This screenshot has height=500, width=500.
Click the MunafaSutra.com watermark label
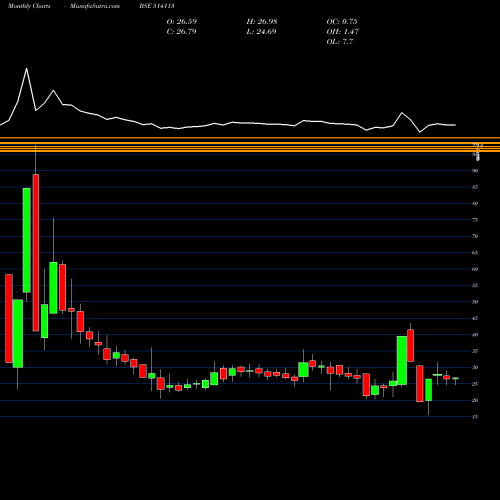(x=95, y=6)
